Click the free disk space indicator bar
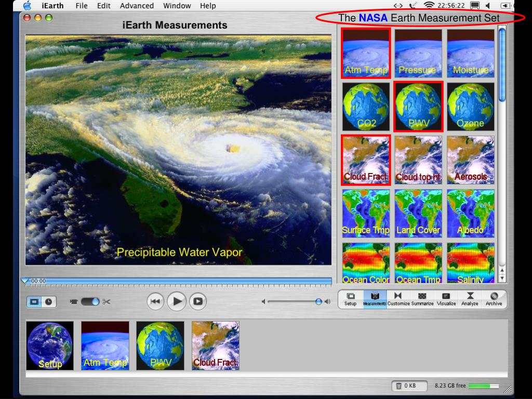This screenshot has width=532, height=399. [484, 386]
